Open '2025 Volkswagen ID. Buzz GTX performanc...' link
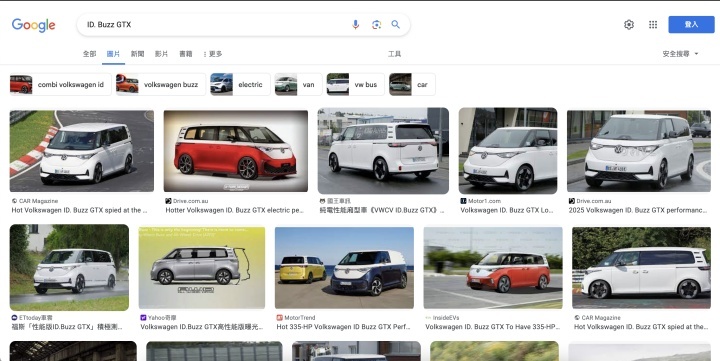Viewport: 720px width, 361px height. pos(638,210)
